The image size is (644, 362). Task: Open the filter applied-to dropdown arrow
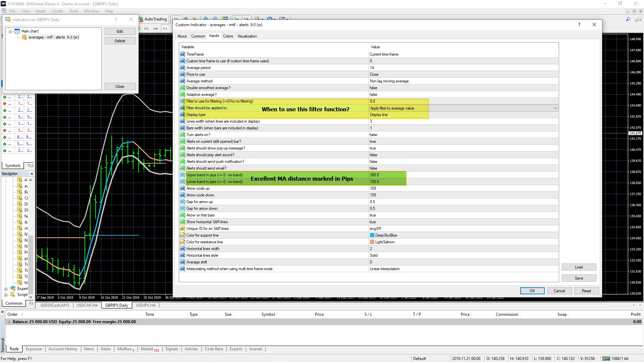click(x=555, y=108)
